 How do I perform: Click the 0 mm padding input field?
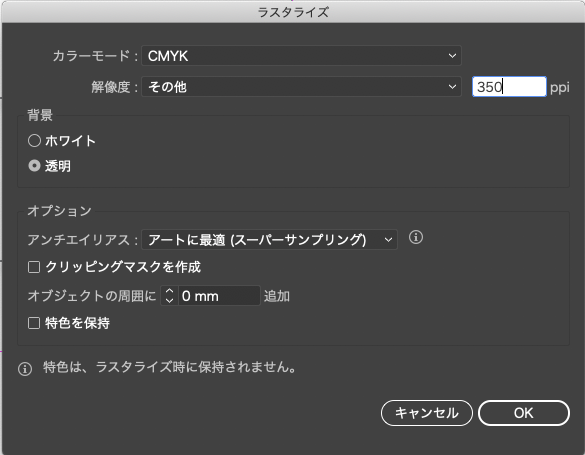point(219,296)
